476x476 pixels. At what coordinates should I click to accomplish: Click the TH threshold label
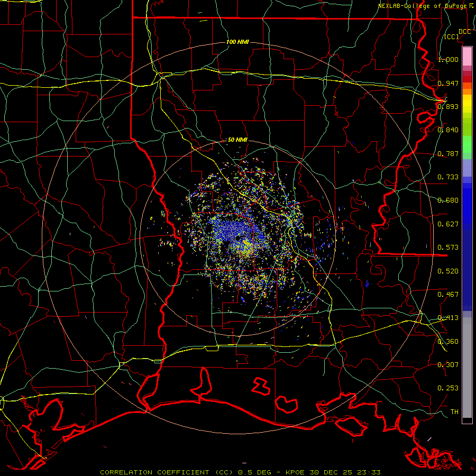(x=454, y=412)
